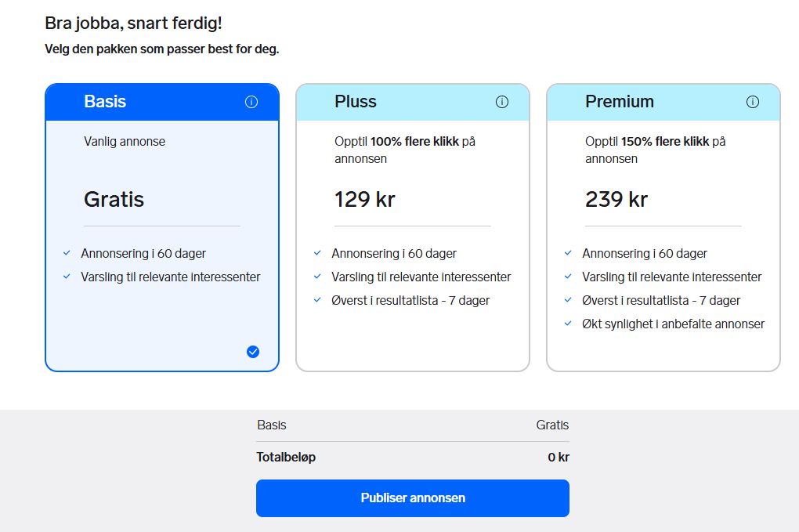Click the Gratis price in Basis card
The height and width of the screenshot is (532, 799).
(114, 199)
